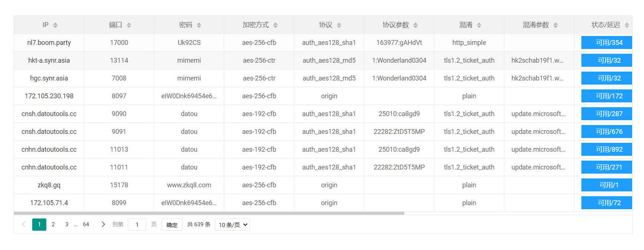Select page 3 in pagination
The width and height of the screenshot is (644, 250).
coord(67,224)
